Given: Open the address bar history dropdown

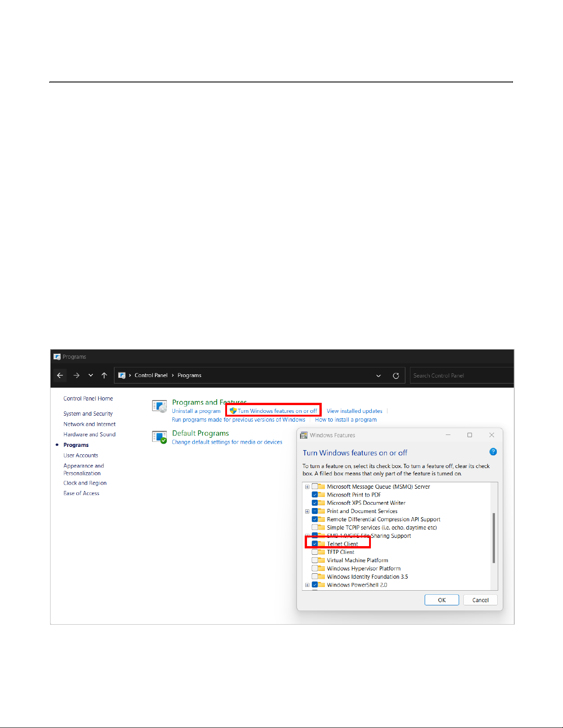Looking at the screenshot, I should (379, 376).
